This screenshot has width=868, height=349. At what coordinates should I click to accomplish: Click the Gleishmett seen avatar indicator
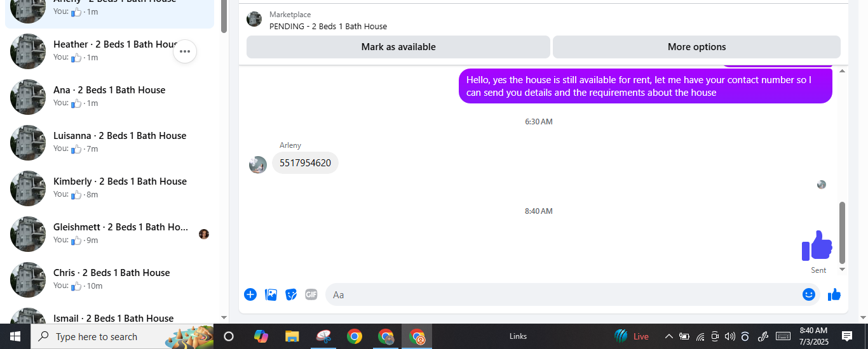click(x=204, y=234)
